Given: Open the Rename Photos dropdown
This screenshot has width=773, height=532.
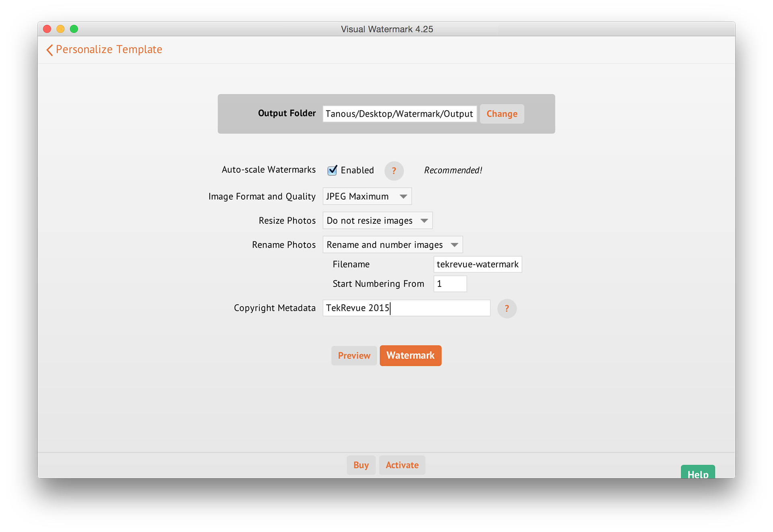Looking at the screenshot, I should (x=393, y=245).
